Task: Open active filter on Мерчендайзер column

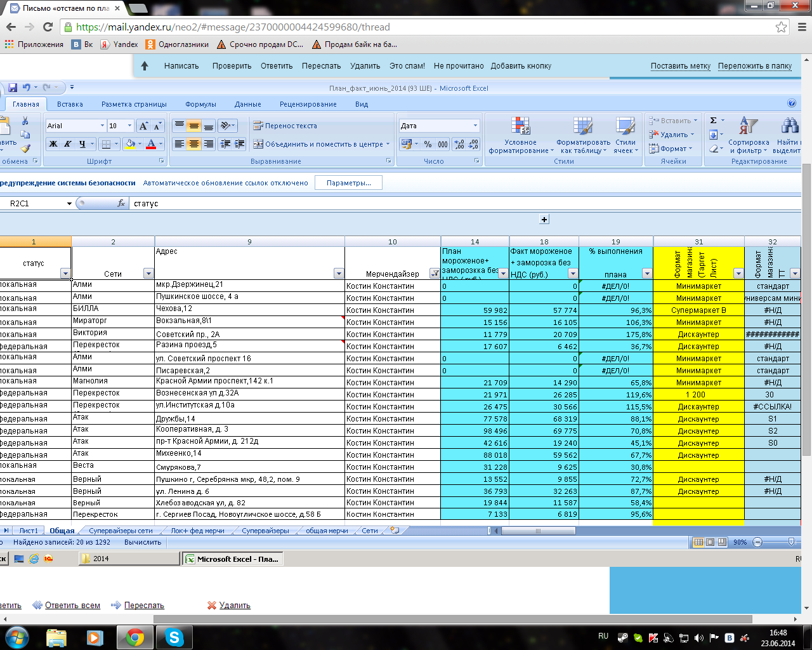Action: tap(435, 274)
